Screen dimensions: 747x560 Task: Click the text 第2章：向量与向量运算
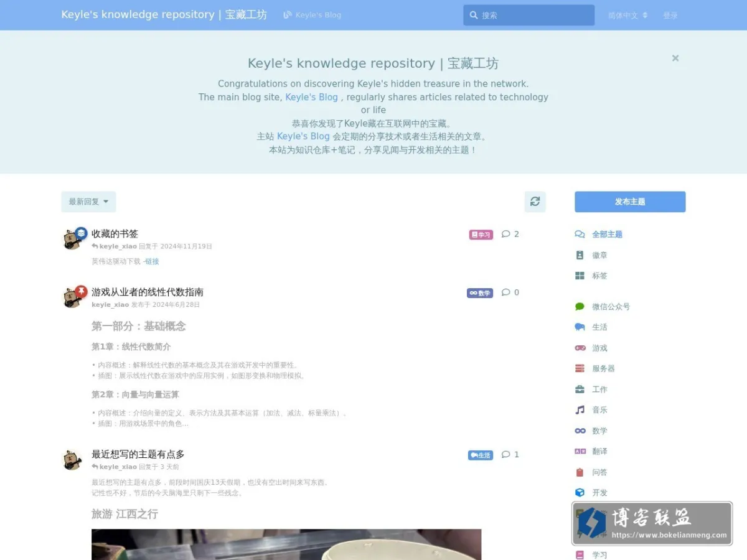[x=135, y=394]
